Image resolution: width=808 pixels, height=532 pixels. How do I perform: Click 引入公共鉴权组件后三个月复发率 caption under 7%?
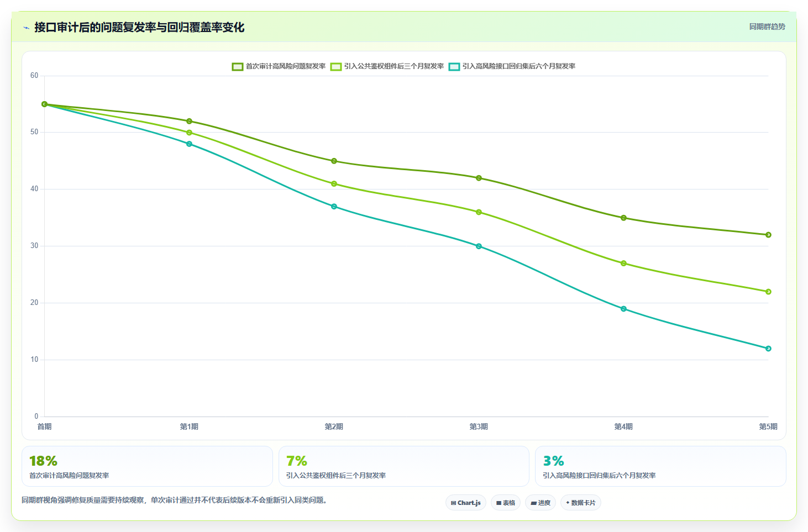coord(336,476)
